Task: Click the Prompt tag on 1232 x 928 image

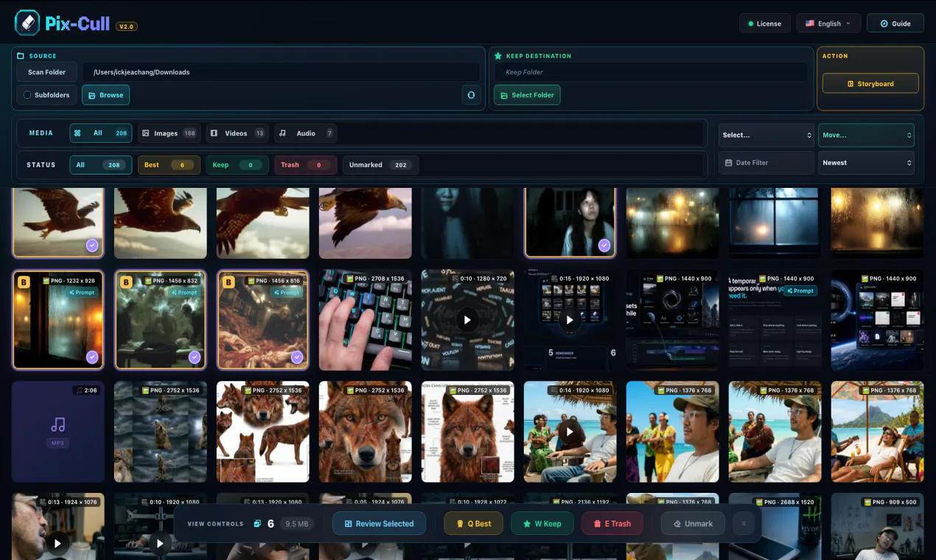Action: 82,293
